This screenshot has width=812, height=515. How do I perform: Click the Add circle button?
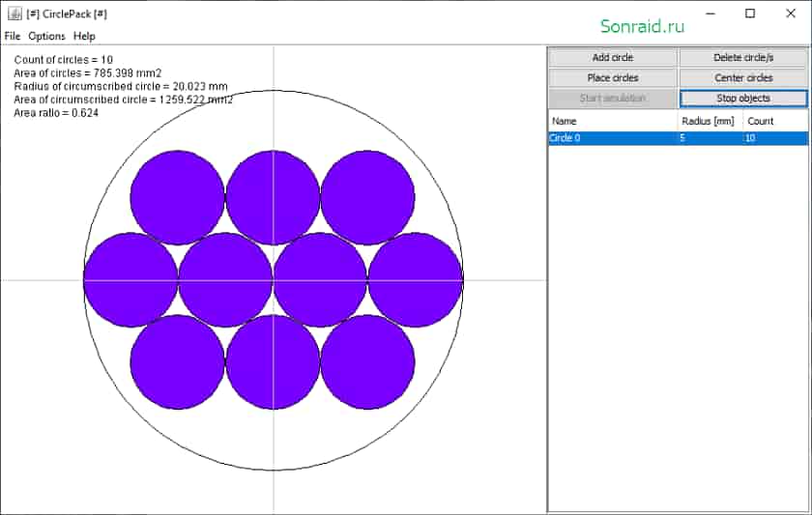point(613,57)
